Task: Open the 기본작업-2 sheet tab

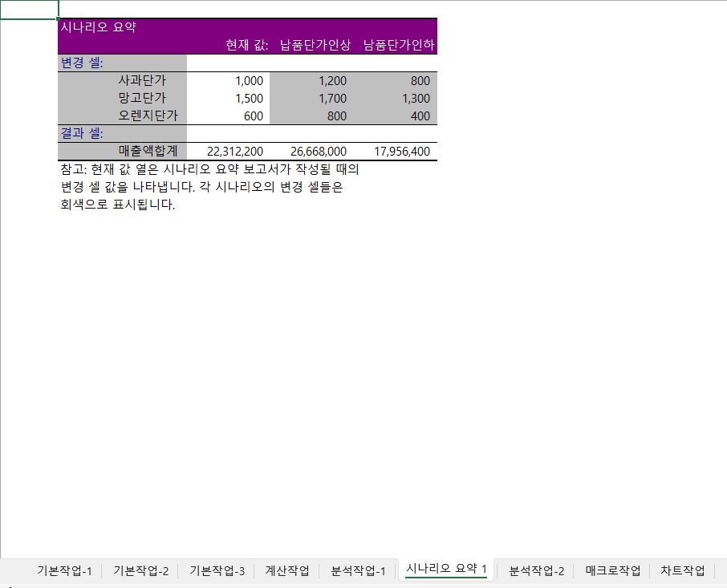Action: (x=140, y=571)
